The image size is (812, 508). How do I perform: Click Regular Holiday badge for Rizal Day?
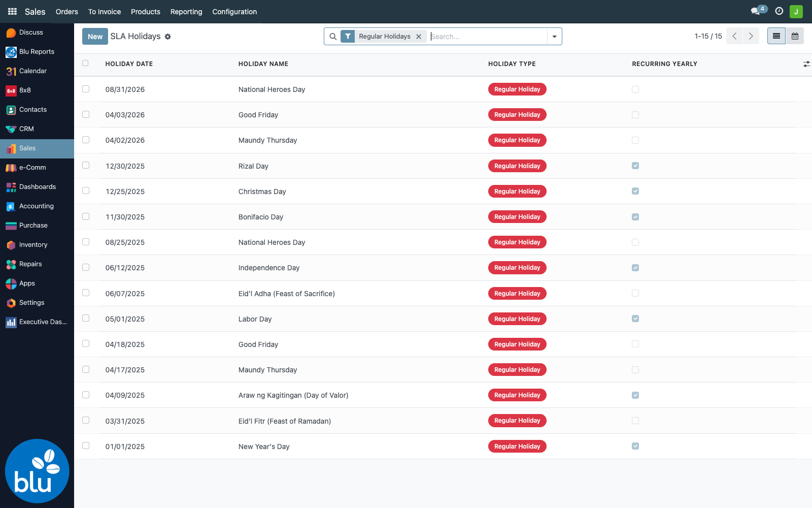pos(517,166)
